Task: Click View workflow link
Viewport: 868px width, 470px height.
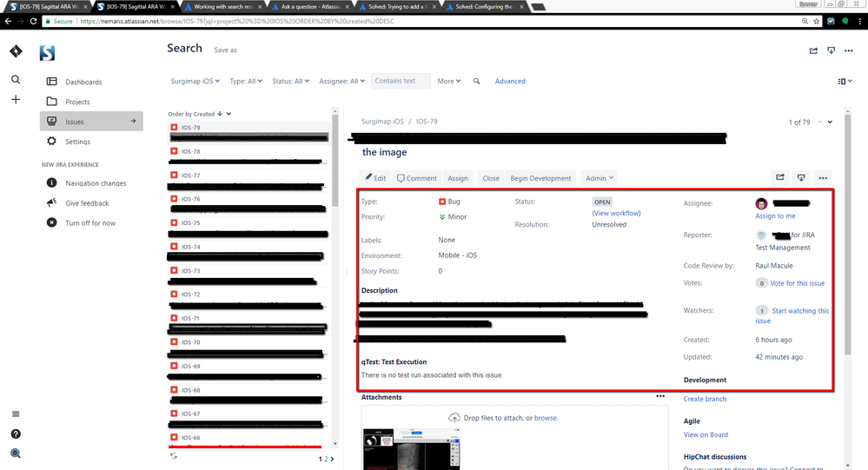Action: click(616, 213)
